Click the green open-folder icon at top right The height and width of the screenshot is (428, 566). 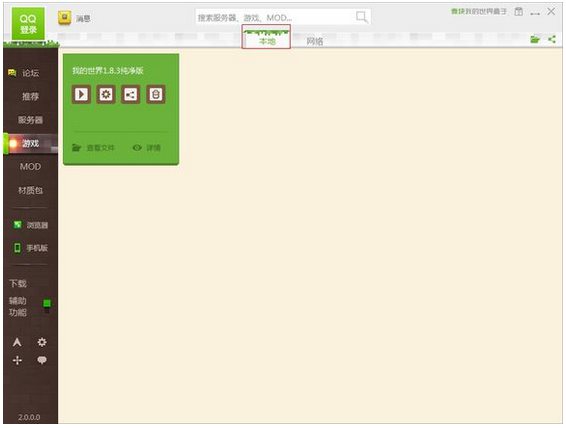(x=535, y=39)
